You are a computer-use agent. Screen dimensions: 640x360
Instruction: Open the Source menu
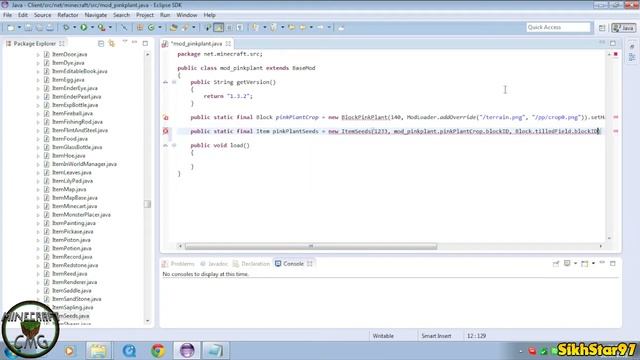pos(42,15)
